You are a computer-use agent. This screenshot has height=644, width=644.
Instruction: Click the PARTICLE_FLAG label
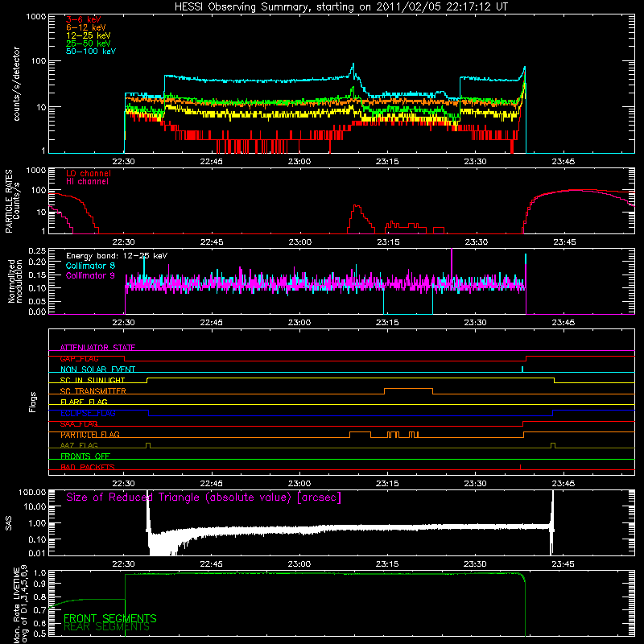click(90, 435)
